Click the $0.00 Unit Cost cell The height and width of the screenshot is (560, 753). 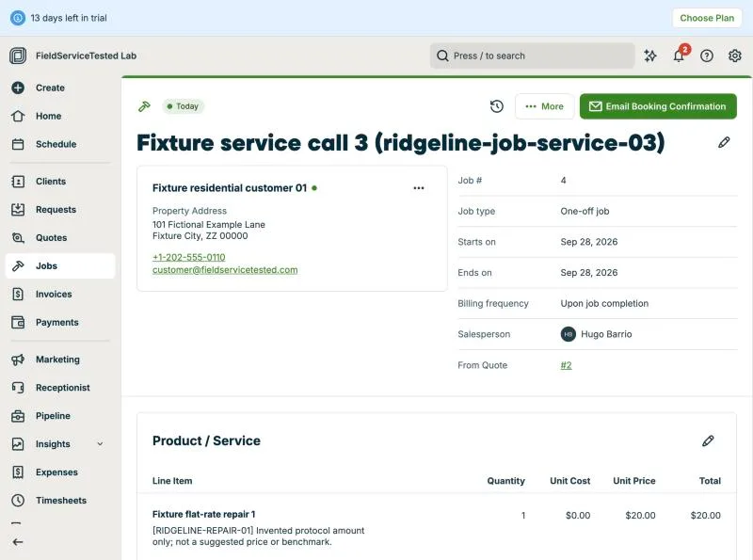578,516
